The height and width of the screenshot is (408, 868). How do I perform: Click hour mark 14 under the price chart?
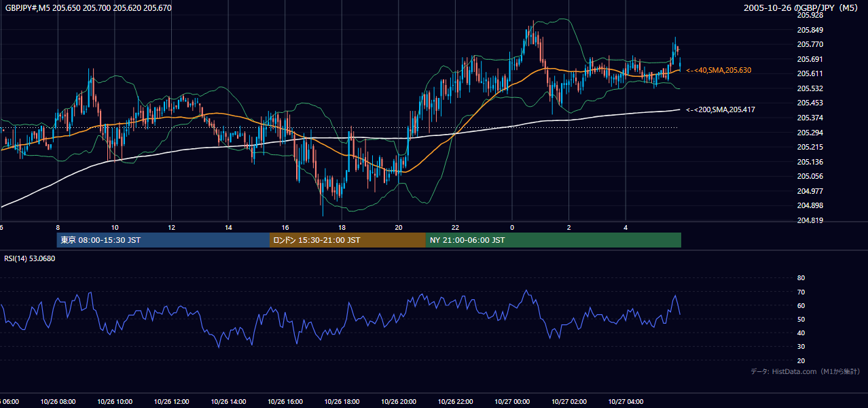tap(228, 227)
